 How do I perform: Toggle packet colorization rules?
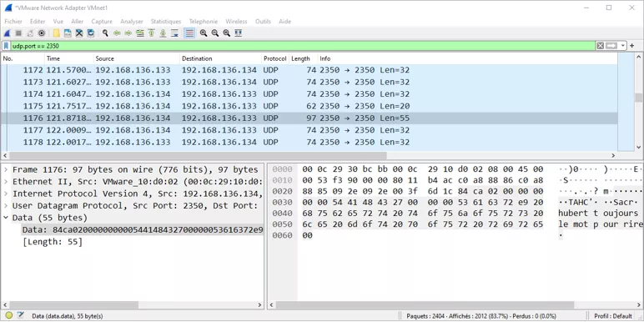189,33
